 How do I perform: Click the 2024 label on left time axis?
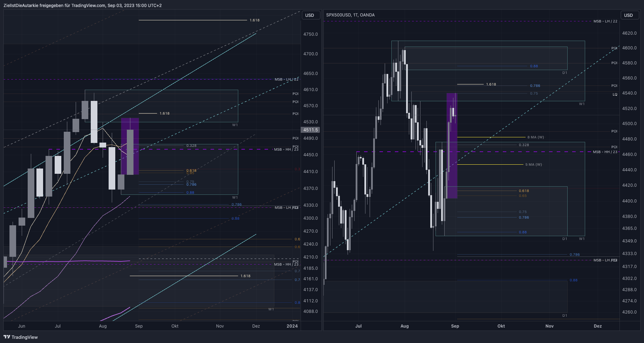pos(292,326)
